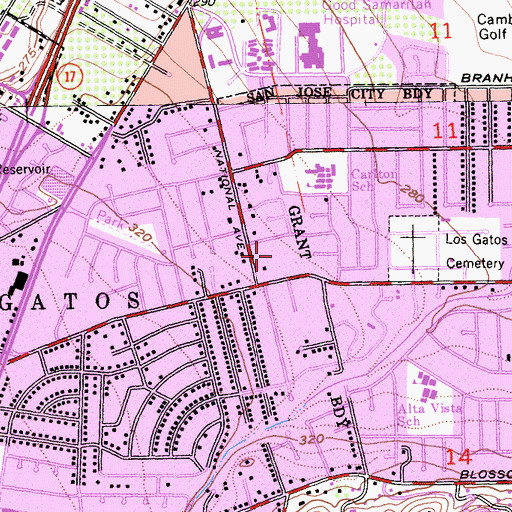This screenshot has width=512, height=512.
Task: Click the '280' contour elevation label
Action: [412, 194]
